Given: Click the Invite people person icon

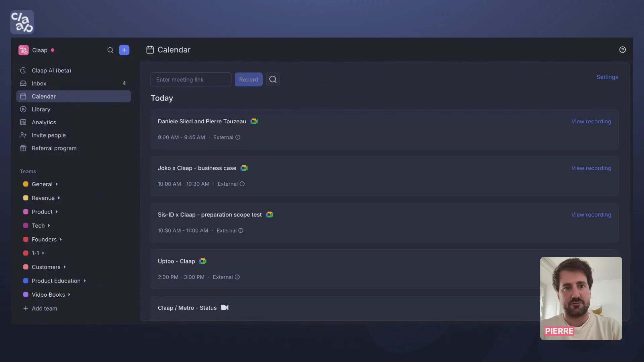Looking at the screenshot, I should click(23, 135).
